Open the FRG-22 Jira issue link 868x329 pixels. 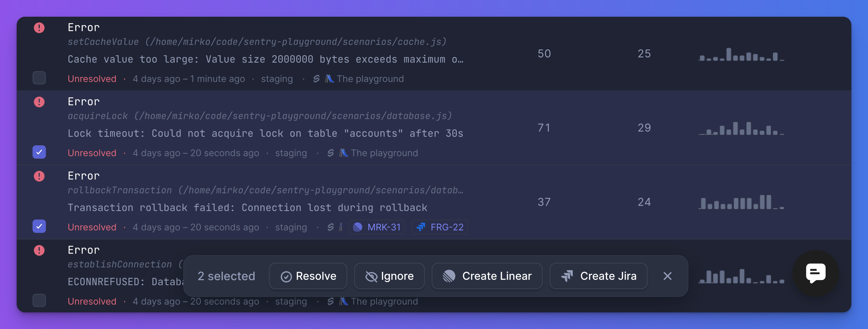click(x=439, y=227)
